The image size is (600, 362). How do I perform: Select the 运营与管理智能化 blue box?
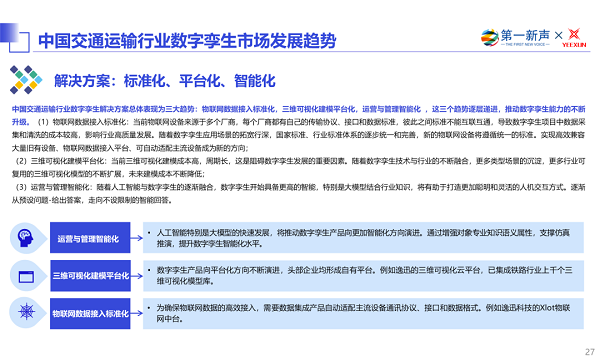(90, 238)
